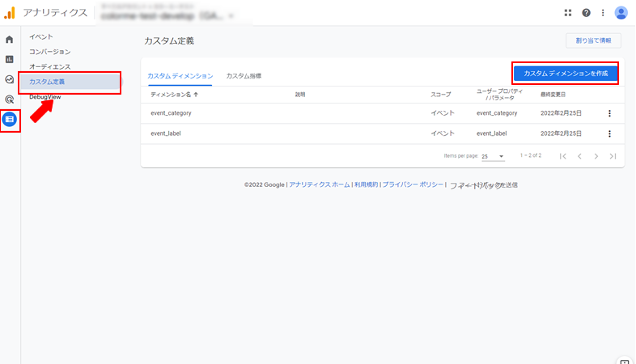Select イベント in the side menu
This screenshot has height=364, width=636.
[41, 37]
